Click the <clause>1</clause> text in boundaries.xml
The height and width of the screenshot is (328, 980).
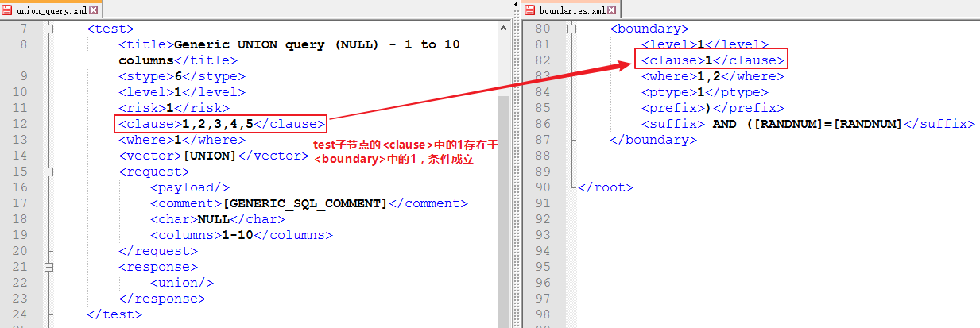(x=713, y=60)
